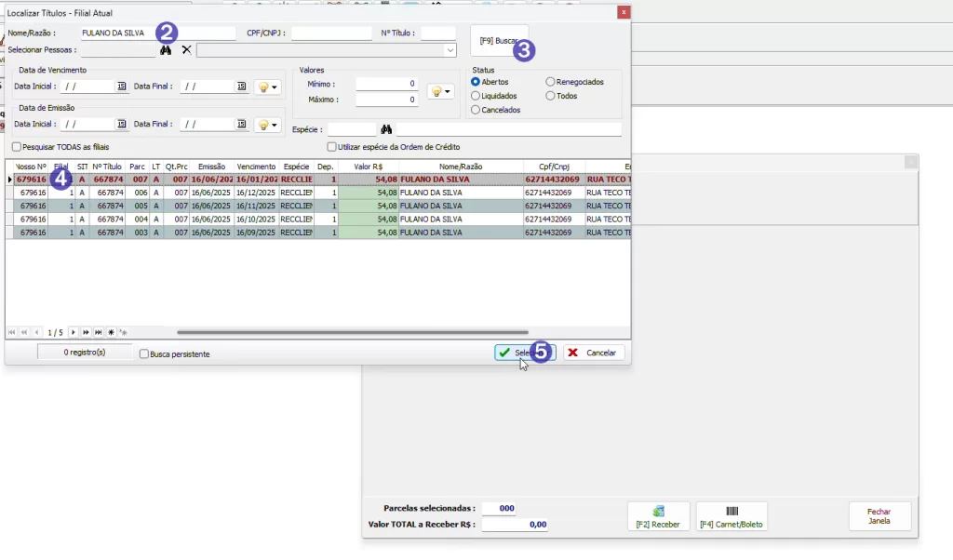
Task: Go to next record navigator arrow
Action: coord(74,332)
